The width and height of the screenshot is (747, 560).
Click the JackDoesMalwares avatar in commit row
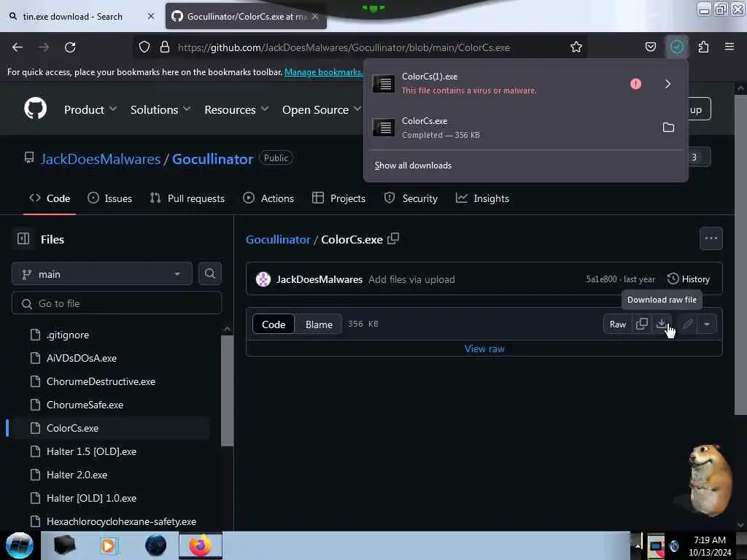[263, 279]
